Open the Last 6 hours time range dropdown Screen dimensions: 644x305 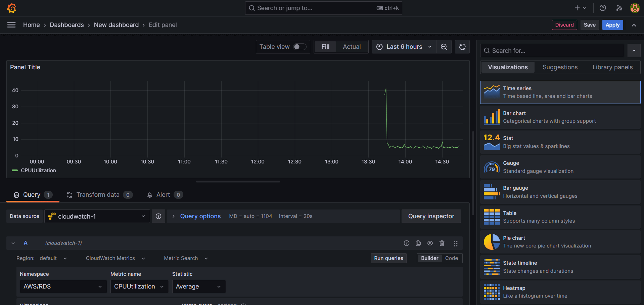coord(404,47)
